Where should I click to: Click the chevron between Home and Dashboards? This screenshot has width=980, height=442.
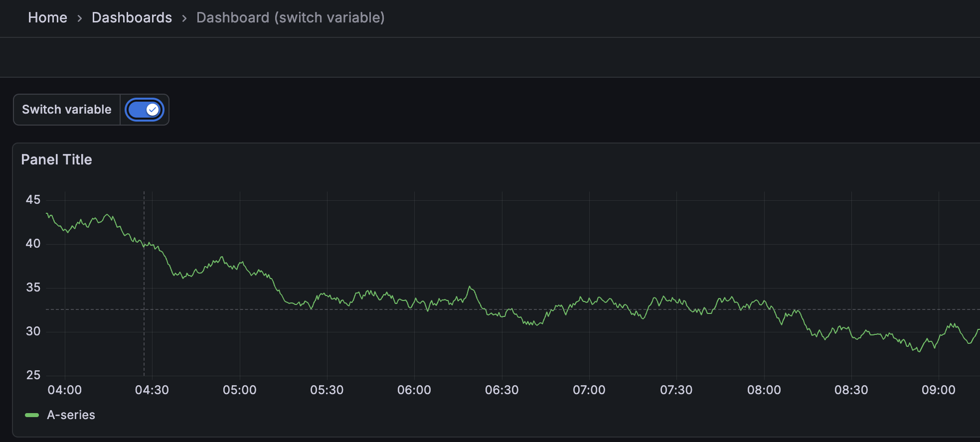click(x=80, y=18)
